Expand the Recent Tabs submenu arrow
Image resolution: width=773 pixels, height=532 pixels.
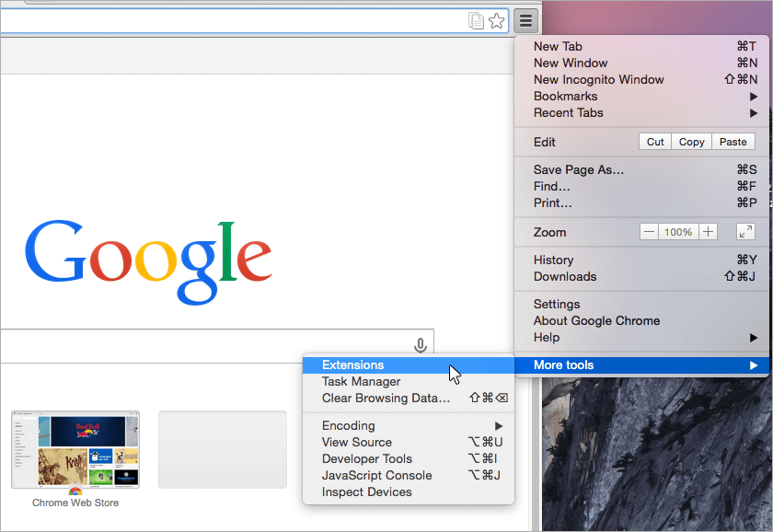(x=754, y=113)
